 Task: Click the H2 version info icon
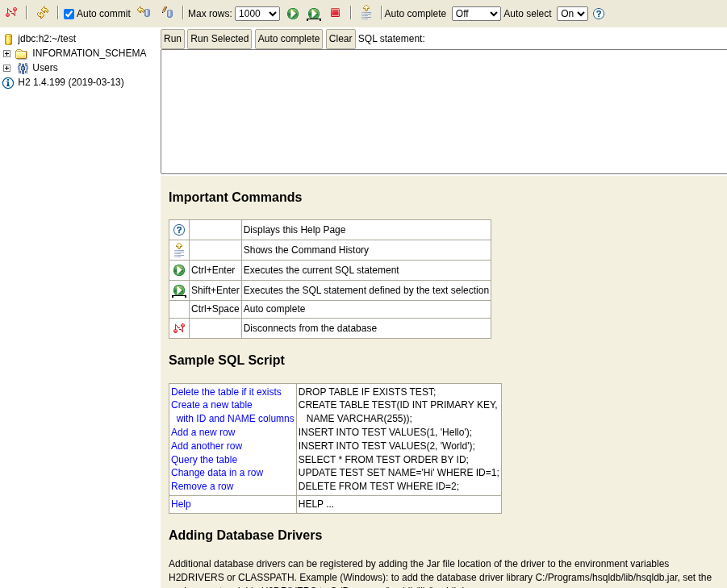coord(8,83)
